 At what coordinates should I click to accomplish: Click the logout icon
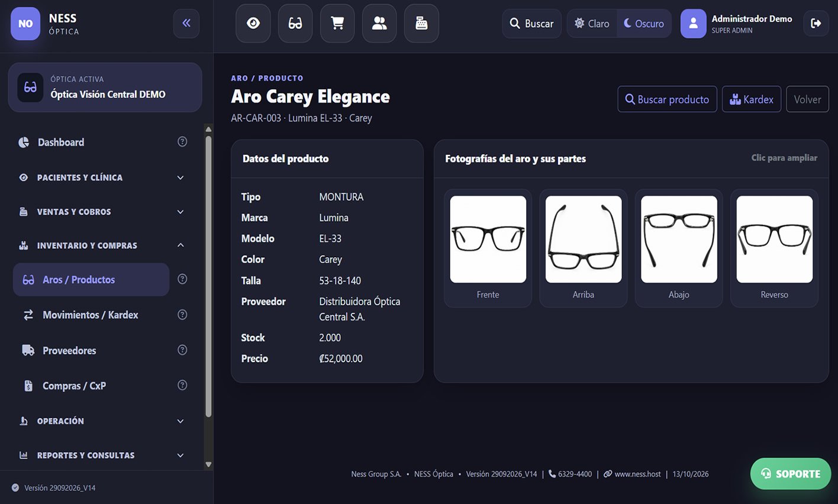(816, 24)
